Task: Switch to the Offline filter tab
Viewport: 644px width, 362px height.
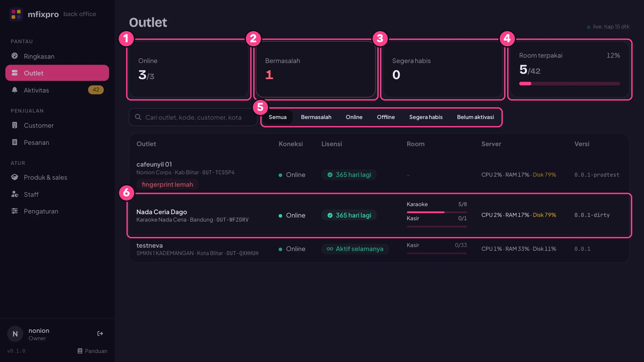Action: 386,117
